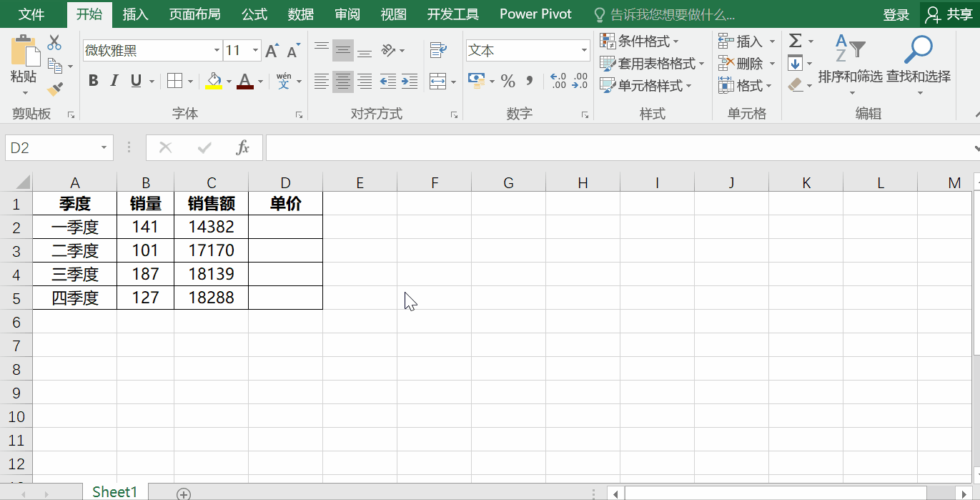Image resolution: width=980 pixels, height=500 pixels.
Task: Toggle middle vertical alignment
Action: (343, 50)
